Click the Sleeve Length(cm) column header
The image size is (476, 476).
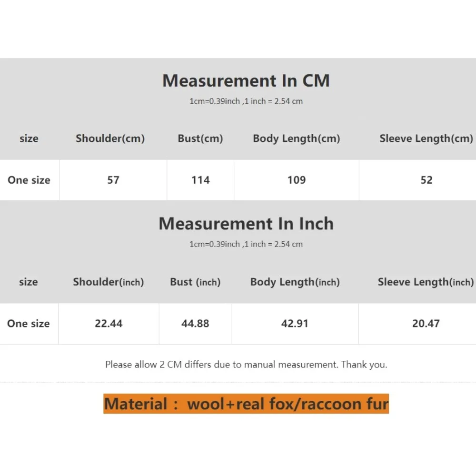426,139
